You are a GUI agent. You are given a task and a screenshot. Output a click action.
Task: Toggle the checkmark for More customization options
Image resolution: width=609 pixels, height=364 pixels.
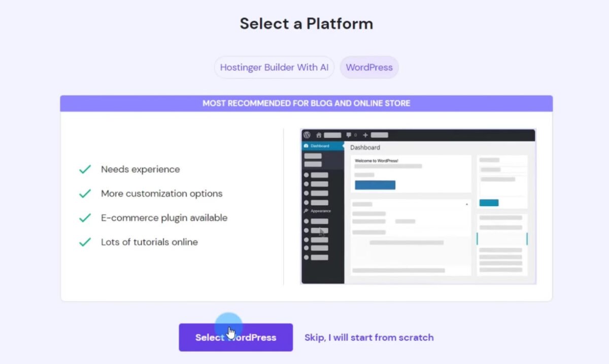(x=85, y=193)
